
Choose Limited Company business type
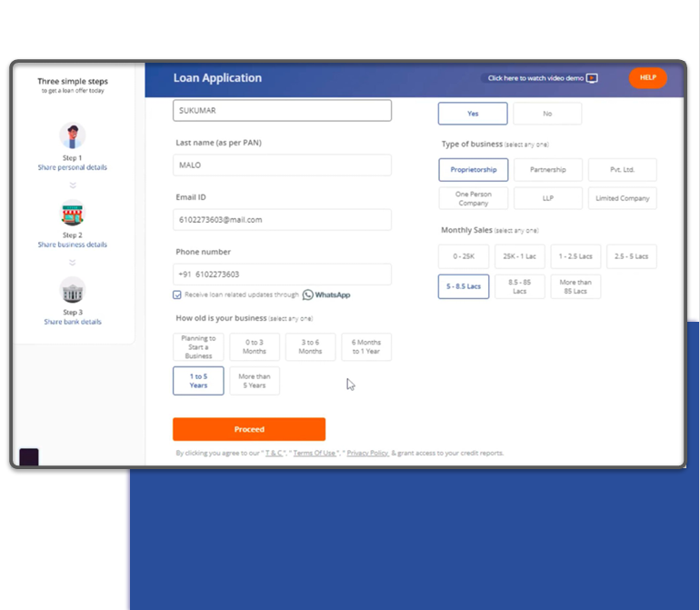click(623, 198)
